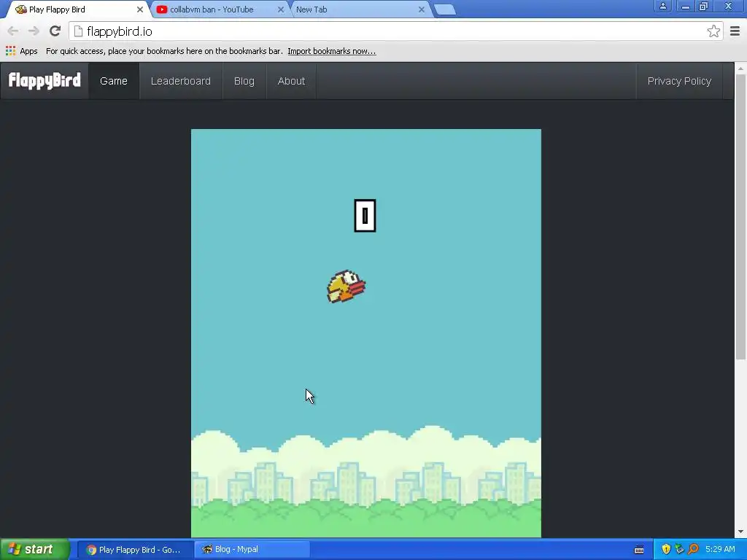Click the security shield tray icon
This screenshot has height=560, width=747.
(x=666, y=550)
